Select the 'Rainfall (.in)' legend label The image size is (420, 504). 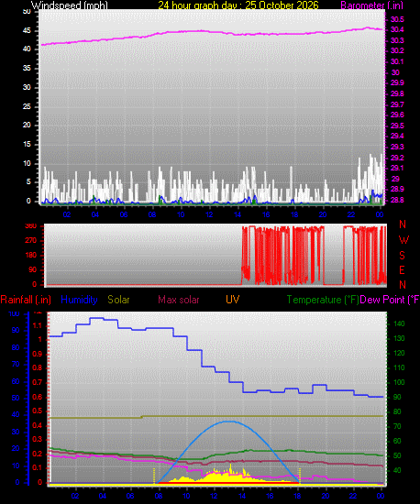(26, 300)
